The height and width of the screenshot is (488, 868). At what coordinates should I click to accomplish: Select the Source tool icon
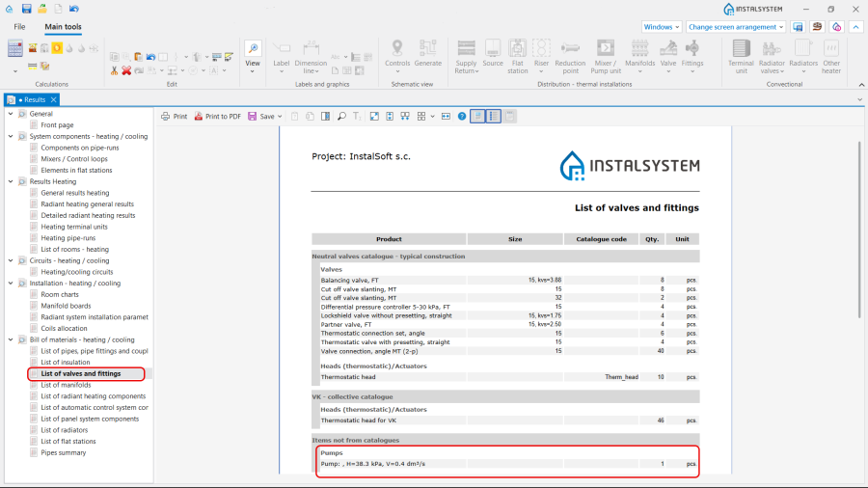(x=493, y=48)
